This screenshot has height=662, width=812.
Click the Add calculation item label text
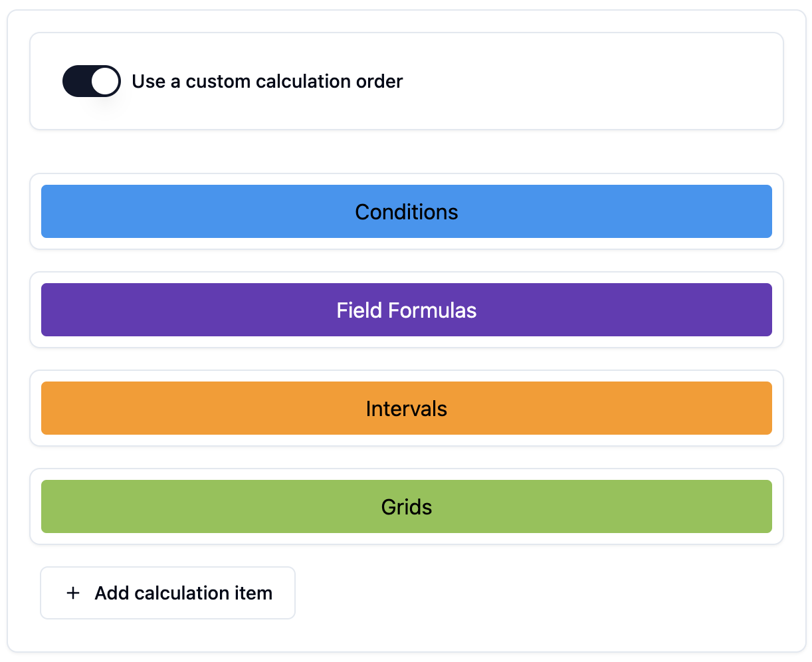pyautogui.click(x=183, y=593)
